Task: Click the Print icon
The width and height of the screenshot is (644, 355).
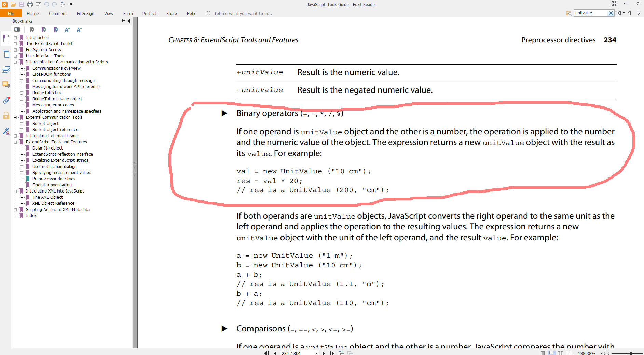Action: tap(30, 4)
